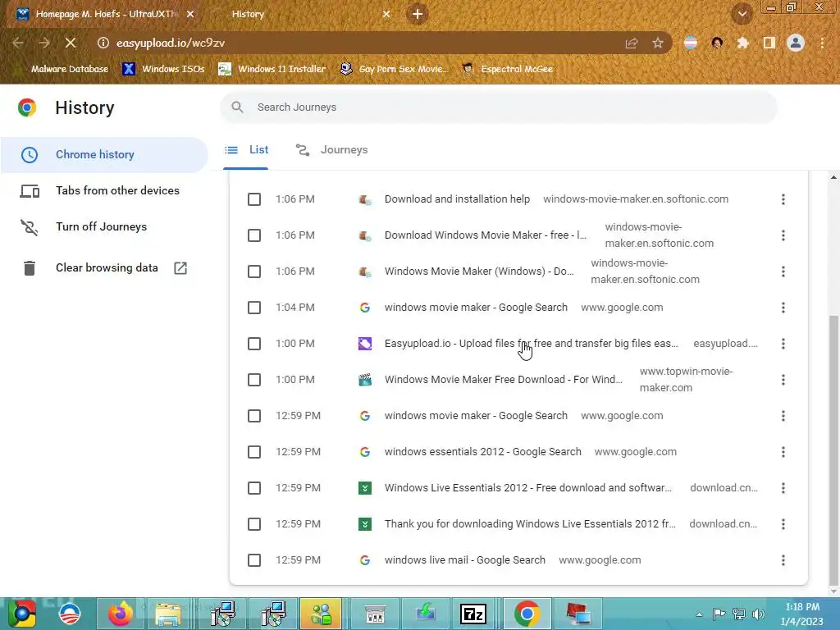The width and height of the screenshot is (840, 630).
Task: Click the history list vertical scrollbar
Action: [833, 450]
